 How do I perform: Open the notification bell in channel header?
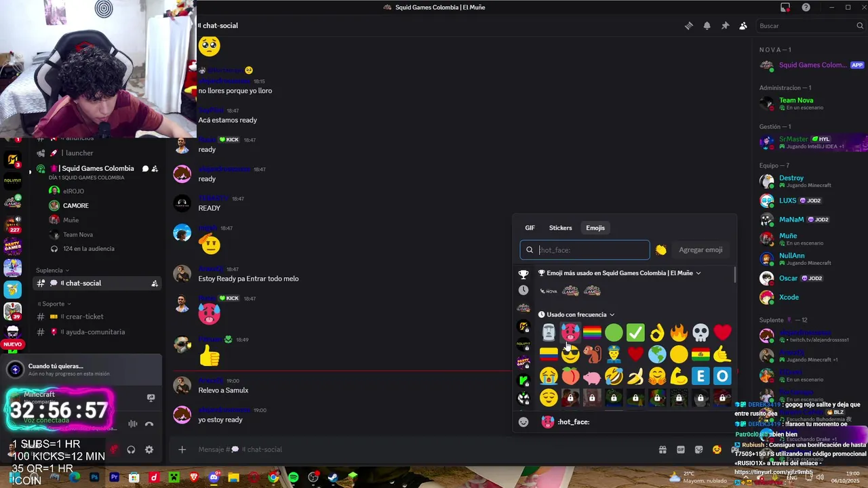(x=707, y=26)
